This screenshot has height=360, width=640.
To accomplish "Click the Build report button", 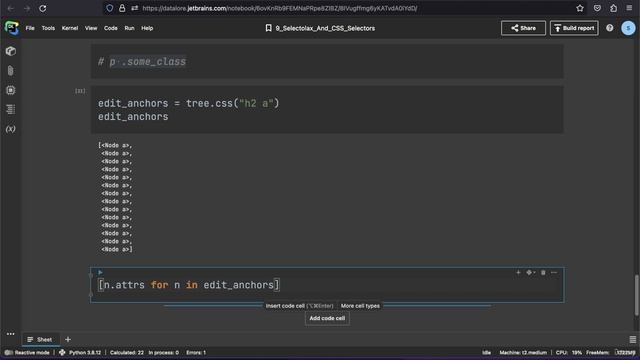I will (x=574, y=28).
